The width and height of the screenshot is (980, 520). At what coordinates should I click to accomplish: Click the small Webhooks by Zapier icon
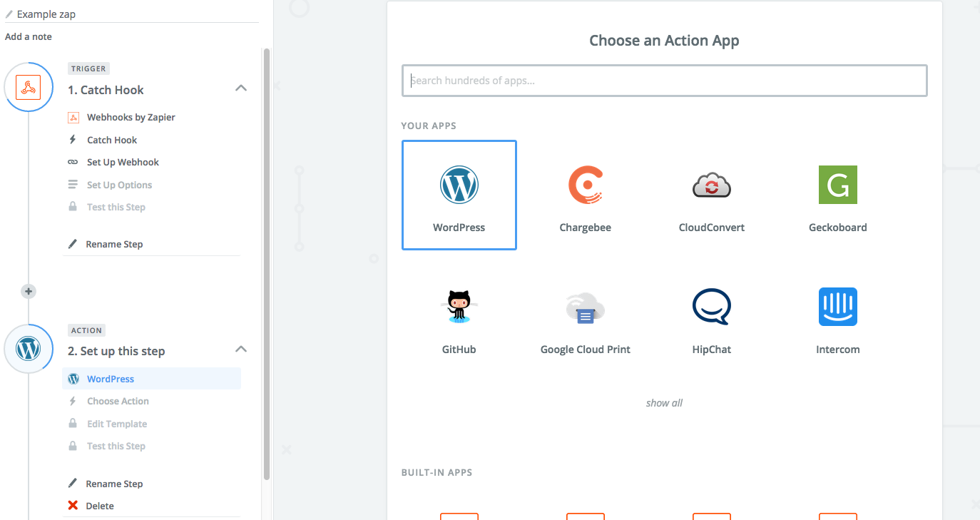[73, 118]
